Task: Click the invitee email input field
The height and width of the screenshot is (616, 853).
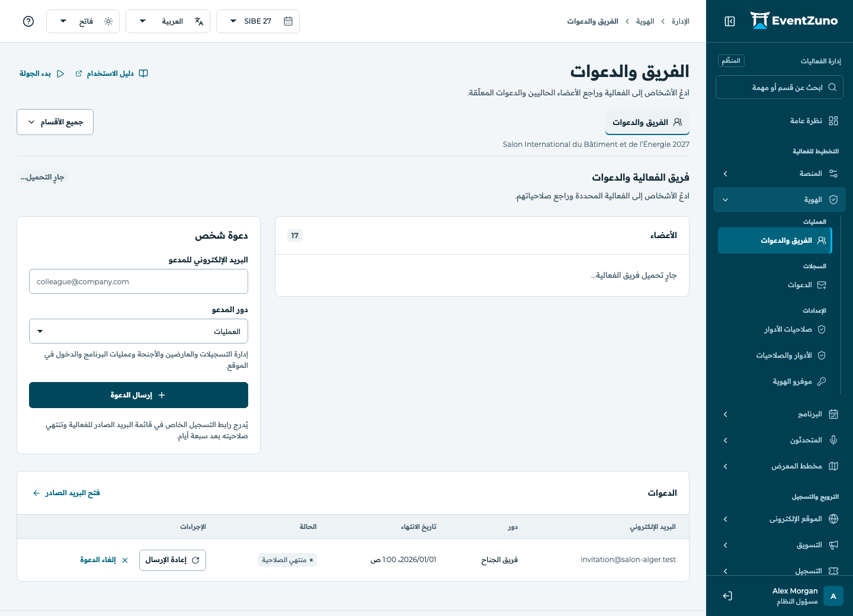Action: pos(139,281)
